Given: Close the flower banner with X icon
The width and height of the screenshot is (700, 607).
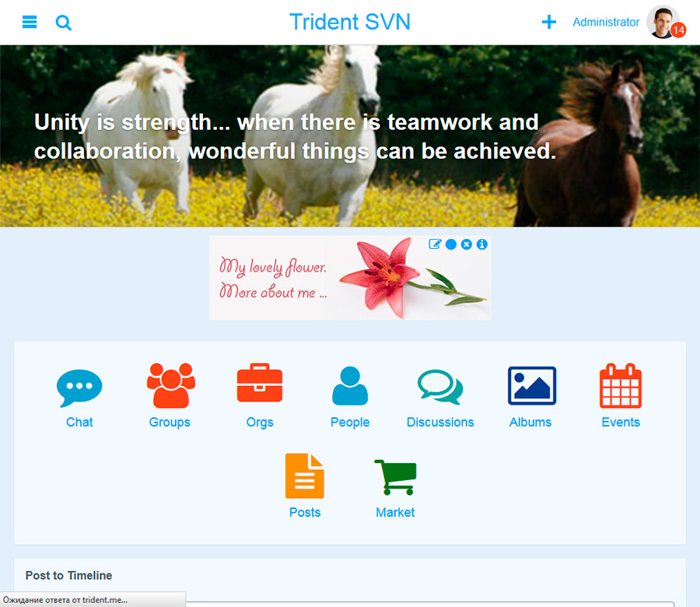Looking at the screenshot, I should [x=467, y=244].
